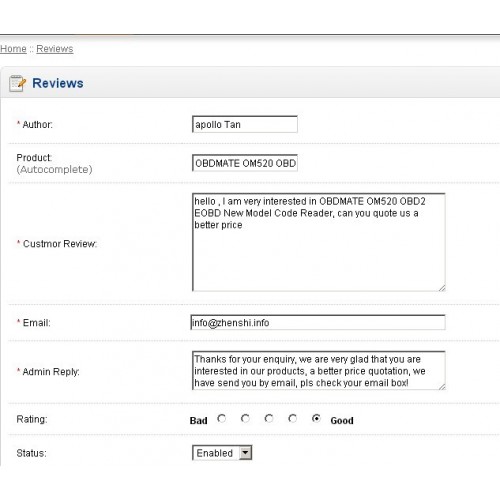Viewport: 500px width, 500px height.
Task: Open the Reviews breadcrumb link
Action: click(55, 49)
